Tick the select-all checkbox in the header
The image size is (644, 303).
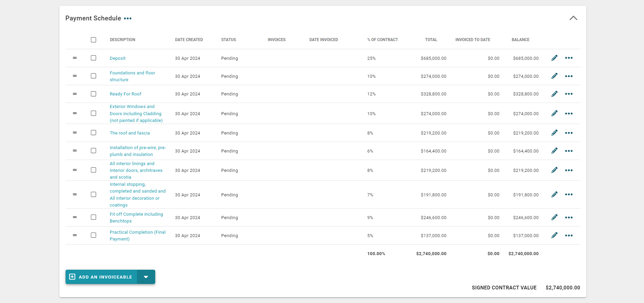tap(93, 40)
